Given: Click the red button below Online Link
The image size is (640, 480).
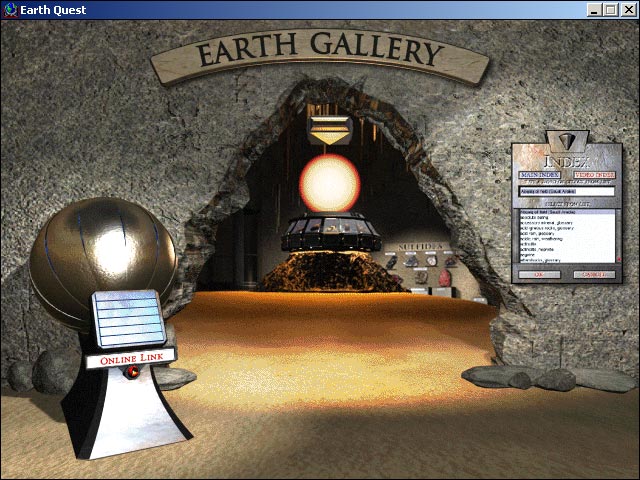Looking at the screenshot, I should 132,372.
